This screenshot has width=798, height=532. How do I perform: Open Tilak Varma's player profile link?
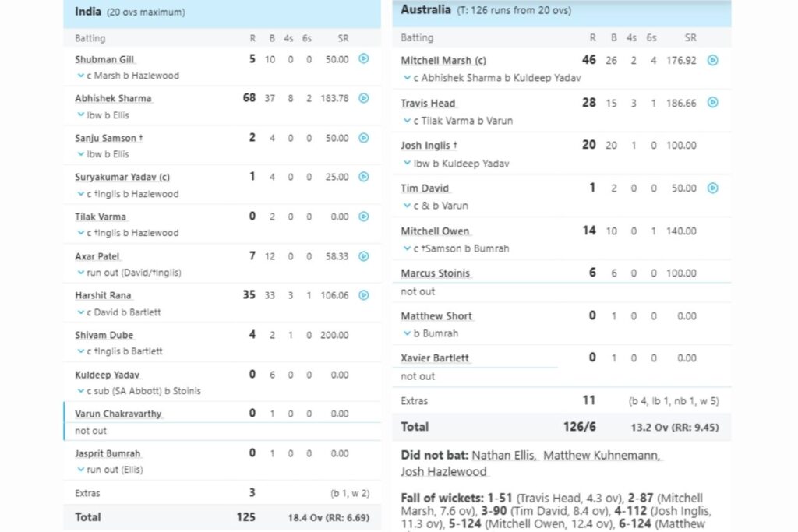pyautogui.click(x=101, y=217)
